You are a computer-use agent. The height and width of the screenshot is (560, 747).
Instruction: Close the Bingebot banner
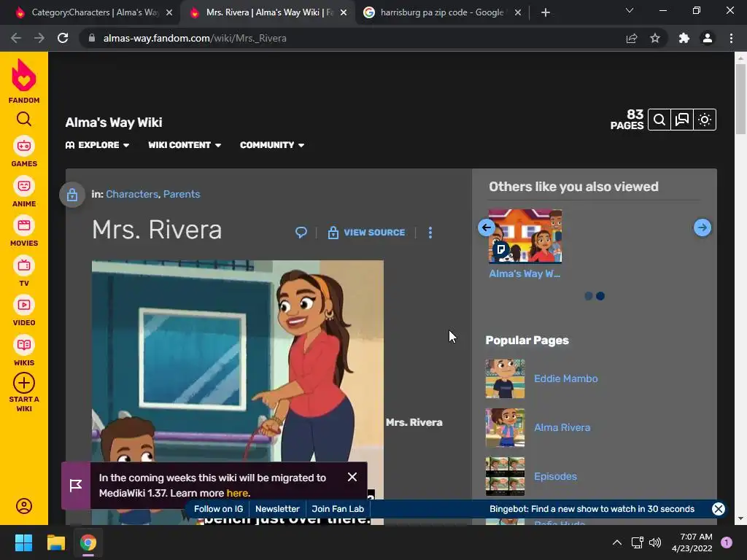719,508
